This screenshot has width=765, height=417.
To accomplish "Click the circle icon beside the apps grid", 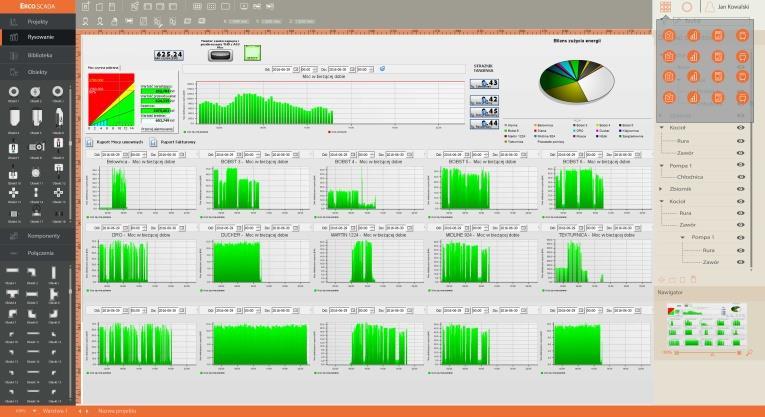I will [x=687, y=7].
